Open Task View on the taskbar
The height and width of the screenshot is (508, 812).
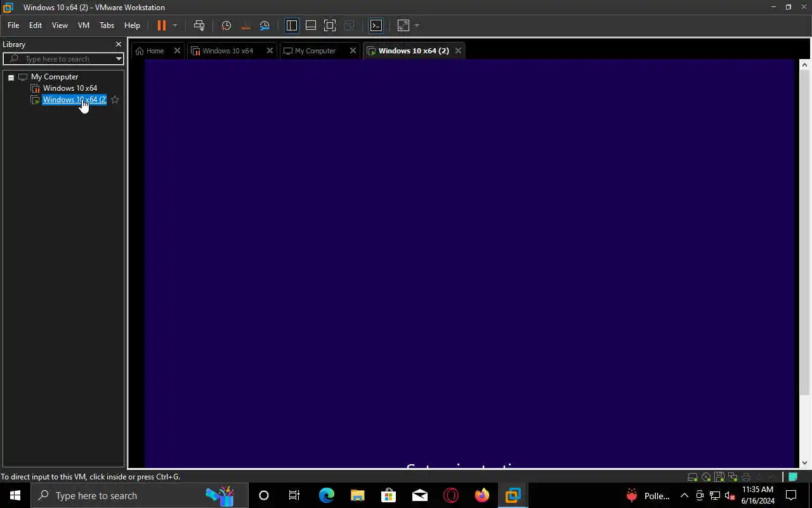(x=294, y=495)
